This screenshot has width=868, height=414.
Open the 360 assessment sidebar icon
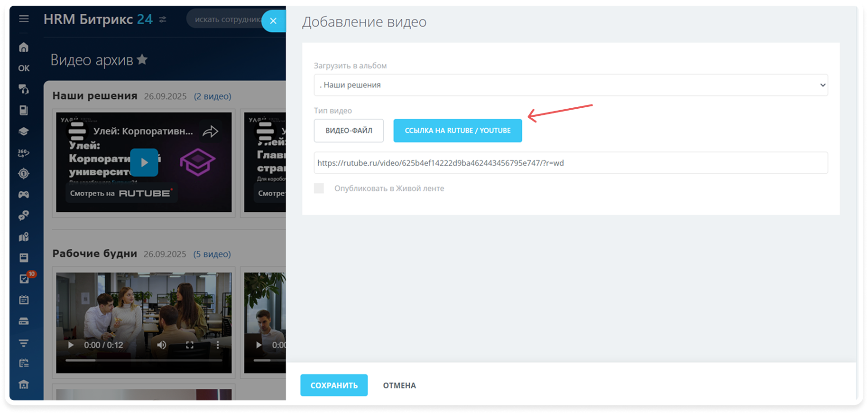[24, 153]
